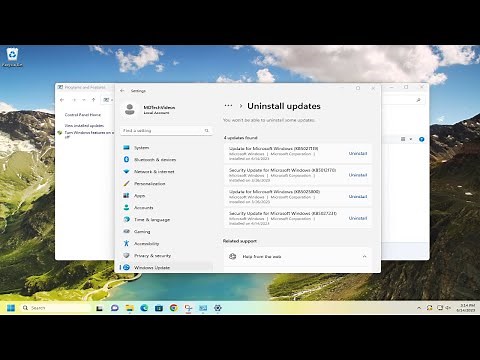This screenshot has width=480, height=360.
Task: Select Windows Update in the sidebar
Action: (x=166, y=267)
